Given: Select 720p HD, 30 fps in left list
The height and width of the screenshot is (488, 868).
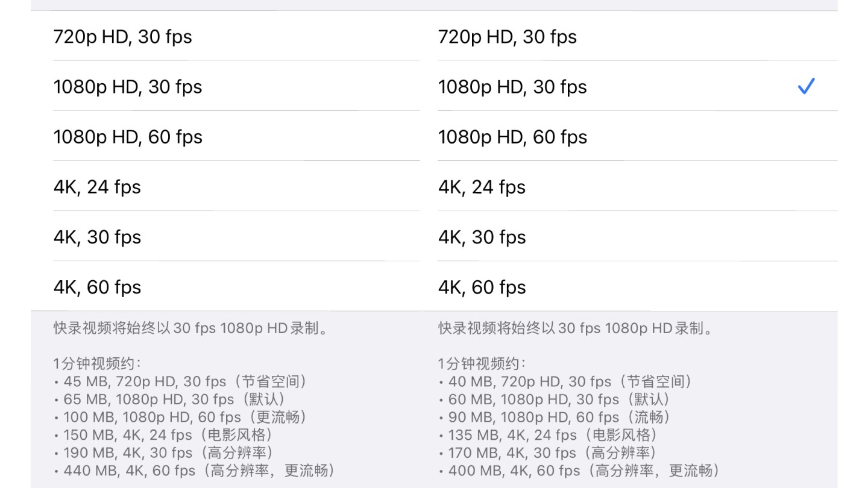Looking at the screenshot, I should coord(225,36).
